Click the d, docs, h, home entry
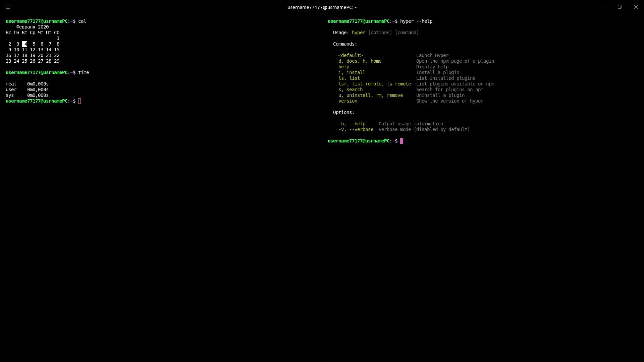Screen dimensions: 644x362 (360, 61)
